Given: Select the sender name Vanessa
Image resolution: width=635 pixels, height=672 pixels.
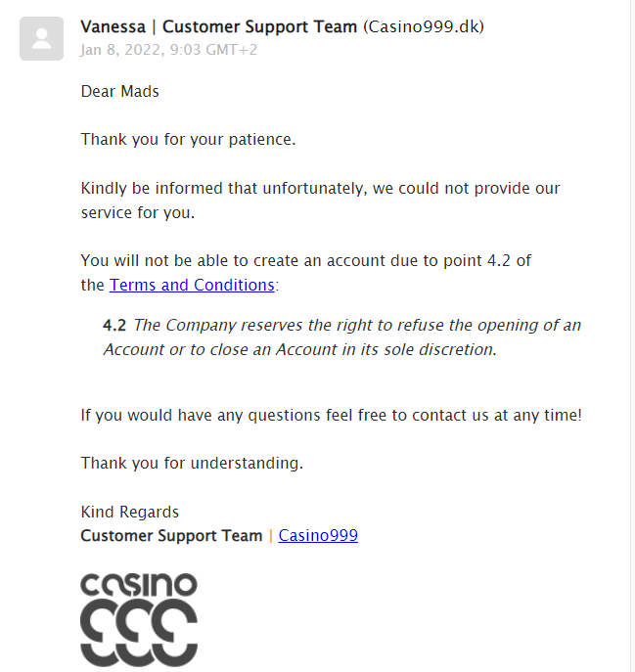Looking at the screenshot, I should pyautogui.click(x=113, y=26).
